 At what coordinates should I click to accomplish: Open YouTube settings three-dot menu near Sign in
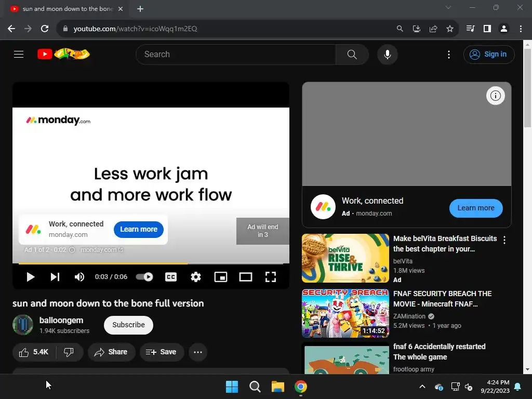click(x=448, y=54)
